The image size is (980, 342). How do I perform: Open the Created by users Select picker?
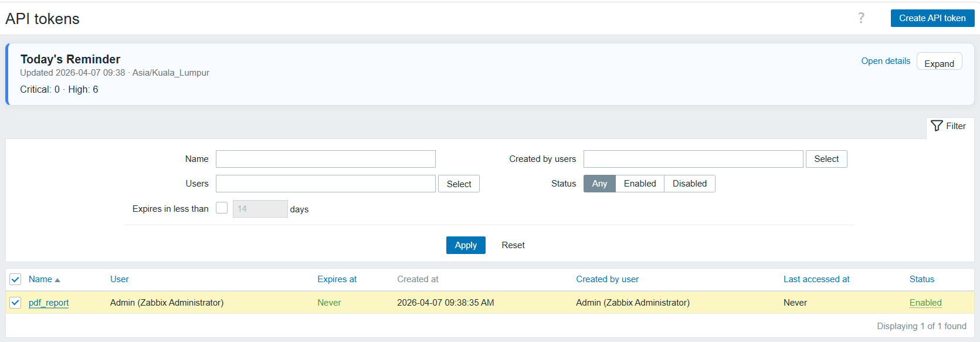pyautogui.click(x=826, y=159)
